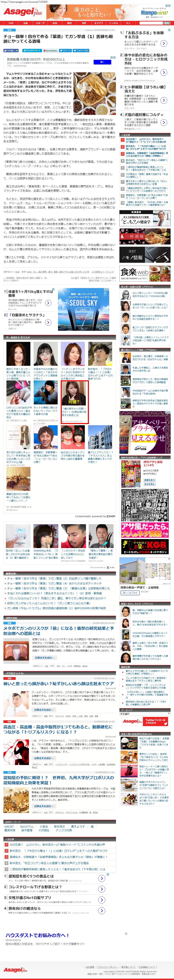Open the 芸能 navigation tab

25,23
